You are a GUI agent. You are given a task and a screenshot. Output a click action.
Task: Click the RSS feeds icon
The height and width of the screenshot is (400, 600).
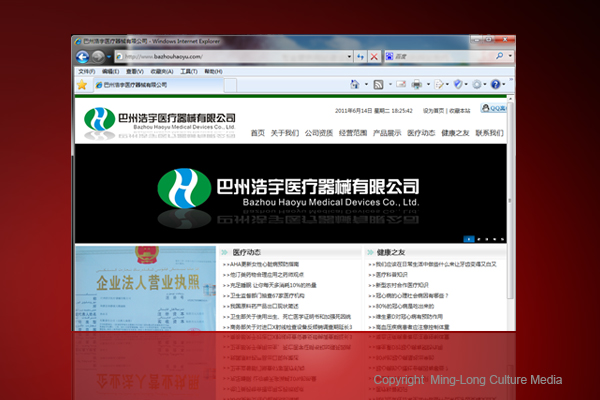click(378, 85)
